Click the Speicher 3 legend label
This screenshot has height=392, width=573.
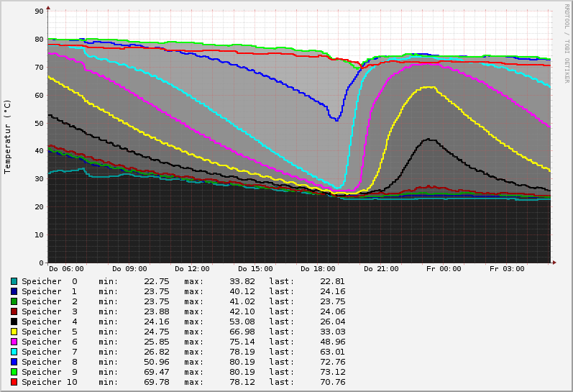click(49, 311)
